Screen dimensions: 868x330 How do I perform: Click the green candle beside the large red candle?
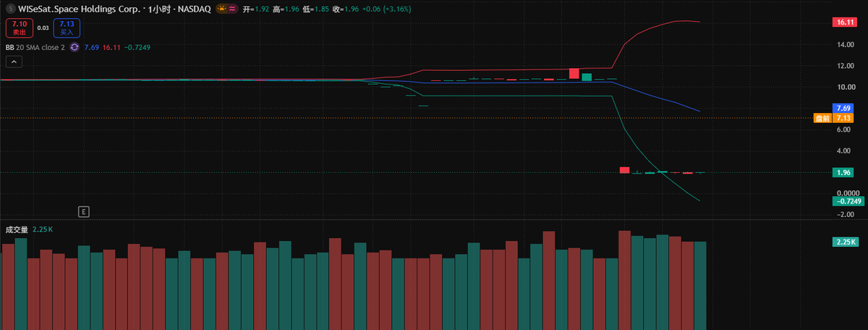tap(587, 76)
